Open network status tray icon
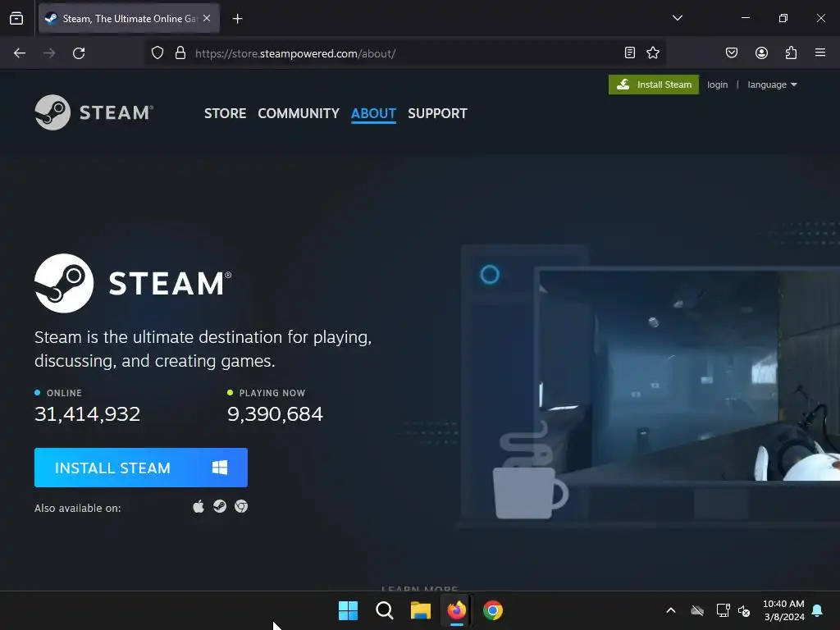840x630 pixels. (x=723, y=610)
